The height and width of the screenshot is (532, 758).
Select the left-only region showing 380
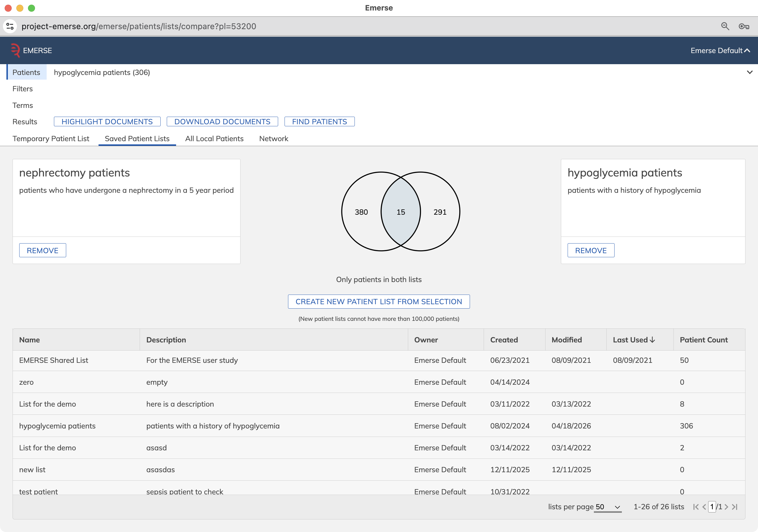tap(361, 212)
